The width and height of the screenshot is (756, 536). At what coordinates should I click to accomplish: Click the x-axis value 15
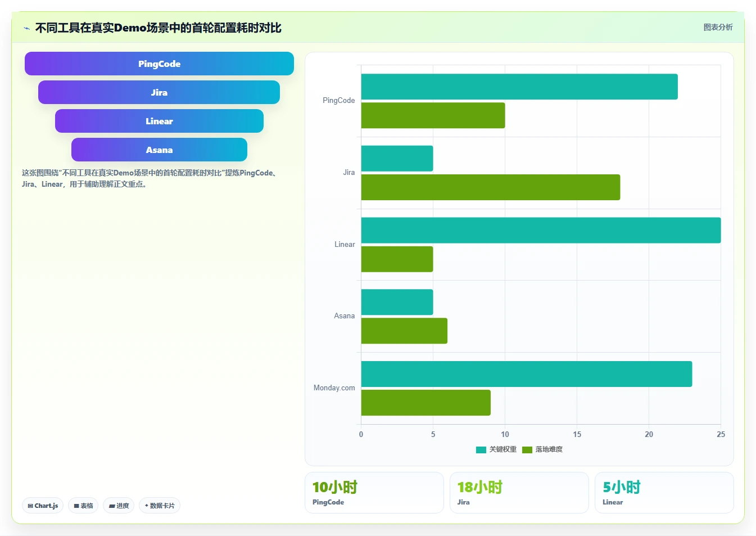(577, 434)
